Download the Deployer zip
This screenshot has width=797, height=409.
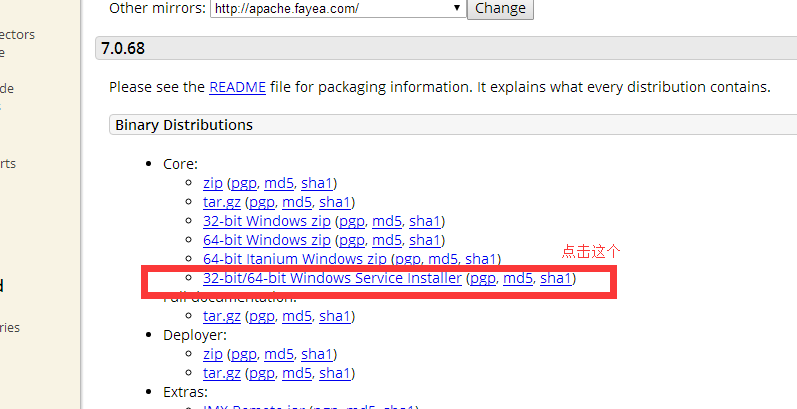[213, 354]
